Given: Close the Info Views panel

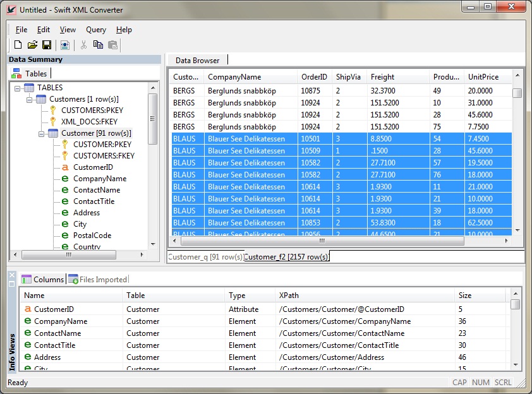Looking at the screenshot, I should (x=12, y=275).
